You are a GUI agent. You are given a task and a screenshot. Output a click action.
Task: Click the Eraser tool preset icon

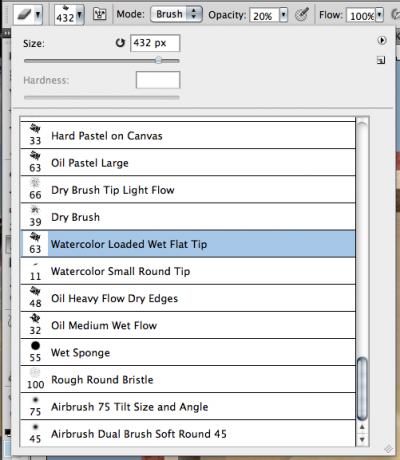[x=24, y=15]
